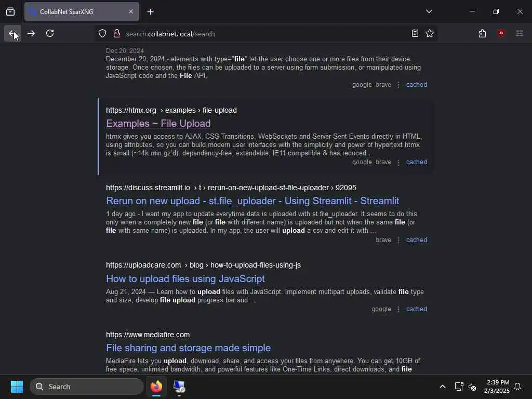Open the computer app icon on taskbar
The image size is (532, 399).
pos(179,387)
